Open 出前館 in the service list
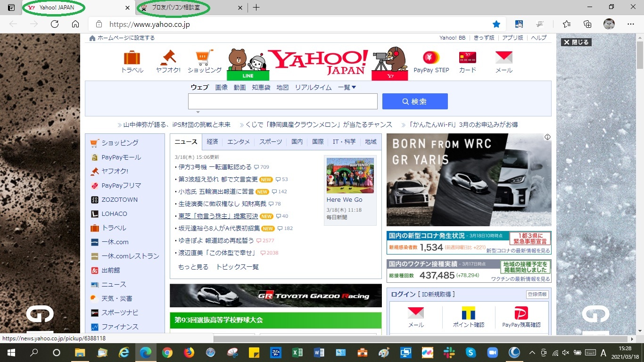 111,270
